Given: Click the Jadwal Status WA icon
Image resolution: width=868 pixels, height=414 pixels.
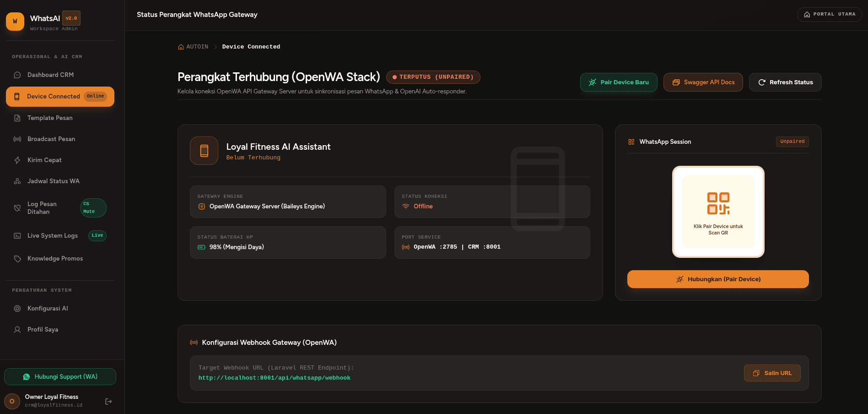Looking at the screenshot, I should tap(17, 181).
